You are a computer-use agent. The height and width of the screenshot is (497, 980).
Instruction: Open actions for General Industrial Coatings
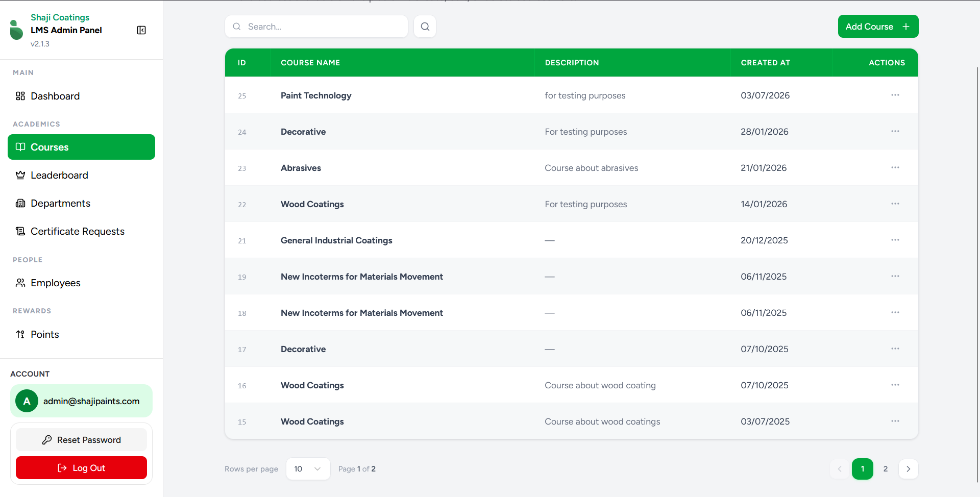point(895,240)
